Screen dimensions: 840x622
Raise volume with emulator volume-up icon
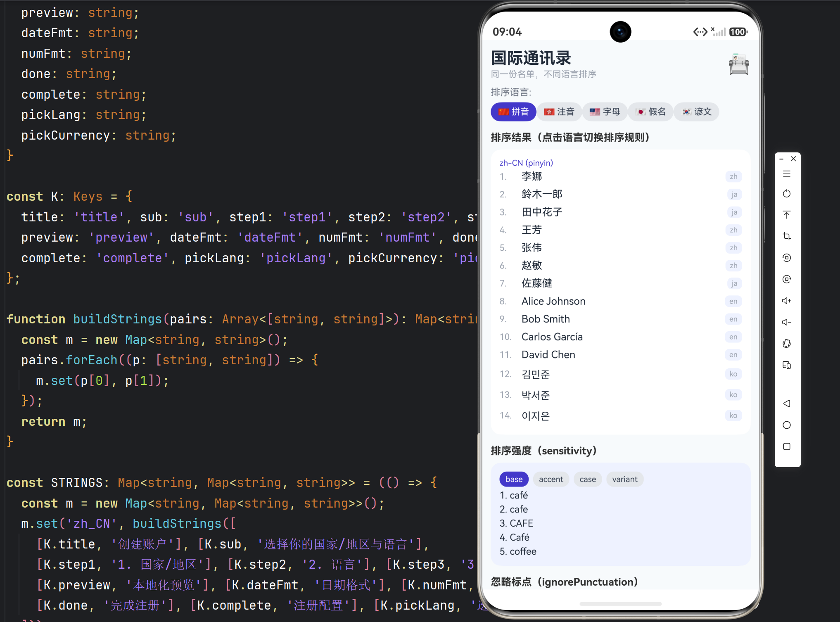pyautogui.click(x=787, y=301)
